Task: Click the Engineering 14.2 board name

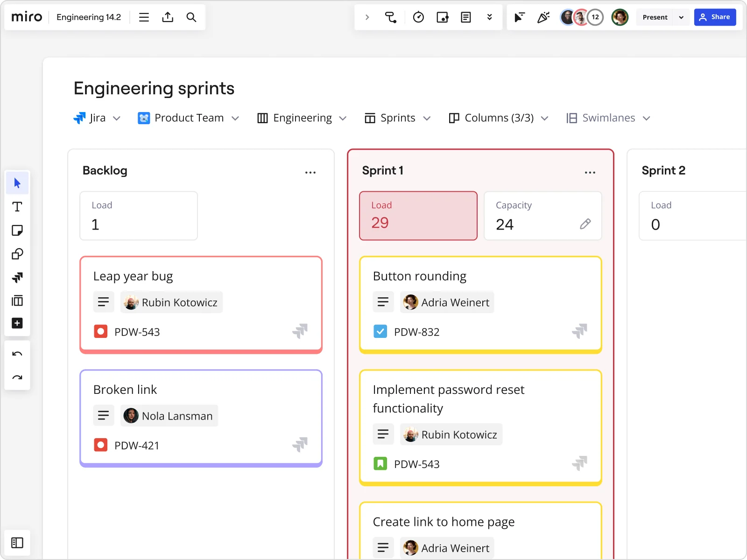Action: click(x=89, y=17)
